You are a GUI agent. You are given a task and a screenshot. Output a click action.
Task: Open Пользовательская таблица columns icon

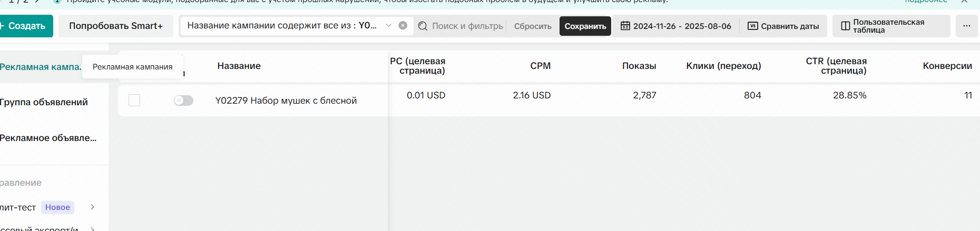point(845,26)
